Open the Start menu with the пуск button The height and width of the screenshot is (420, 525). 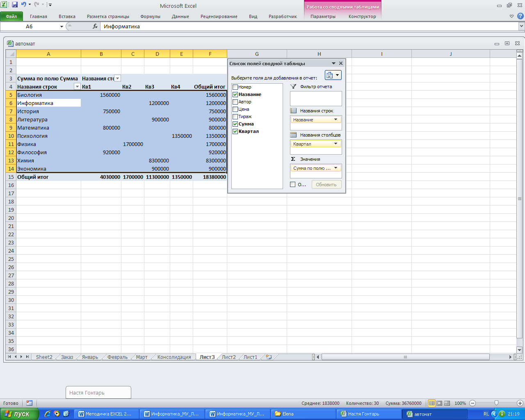tap(19, 414)
